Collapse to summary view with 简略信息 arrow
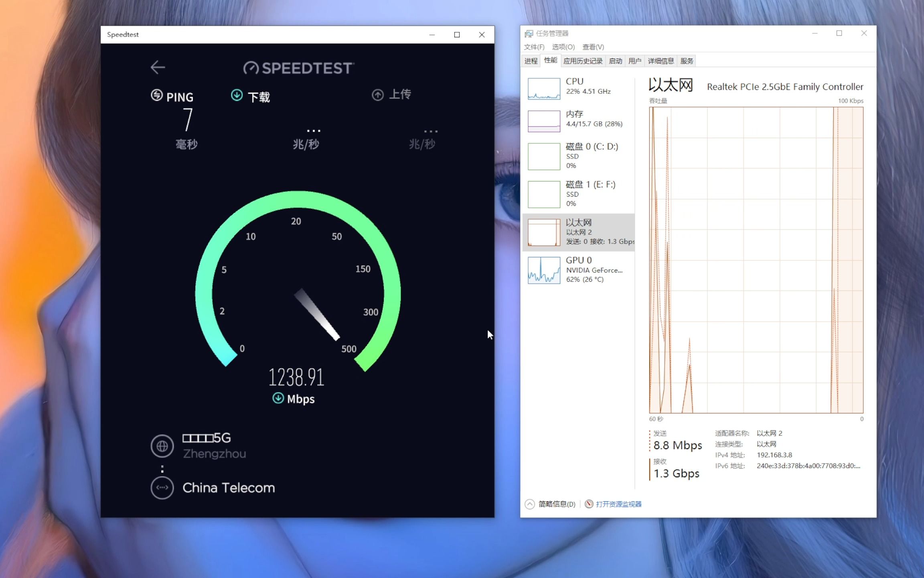 pyautogui.click(x=530, y=504)
